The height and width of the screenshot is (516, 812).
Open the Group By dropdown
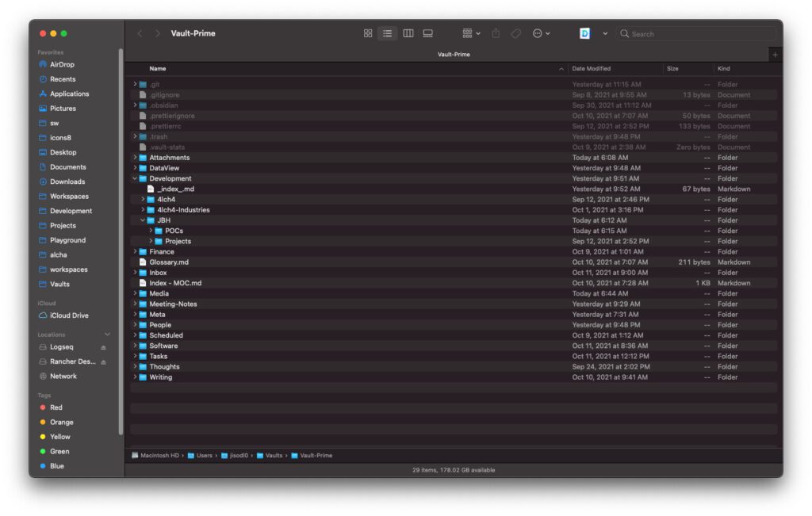(471, 33)
